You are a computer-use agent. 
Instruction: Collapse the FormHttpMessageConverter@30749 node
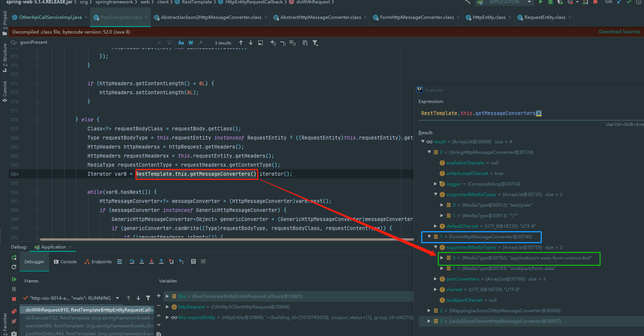[429, 236]
